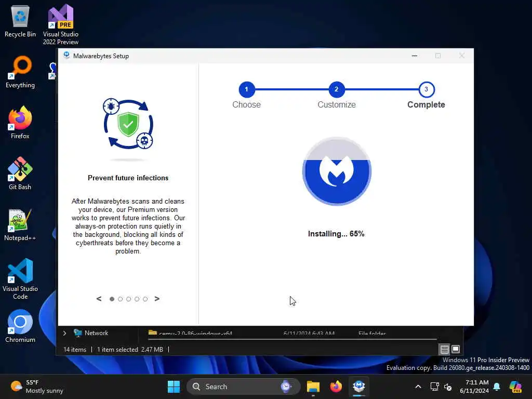This screenshot has height=399, width=532.
Task: Click the Malwarebytes Setup title bar icon
Action: pyautogui.click(x=66, y=56)
